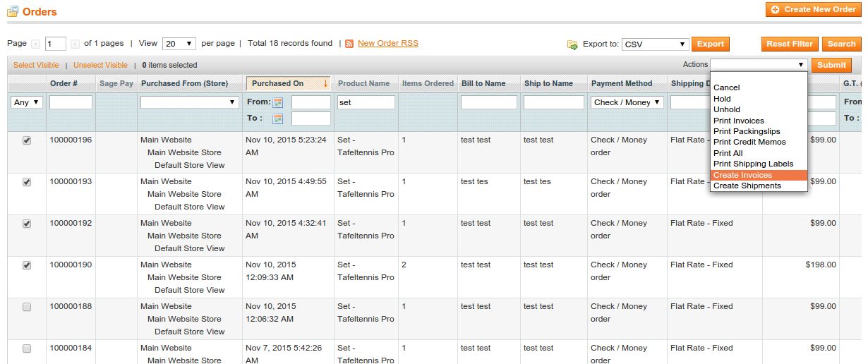The image size is (868, 364).
Task: Click the export icon beside Export to
Action: 572,44
